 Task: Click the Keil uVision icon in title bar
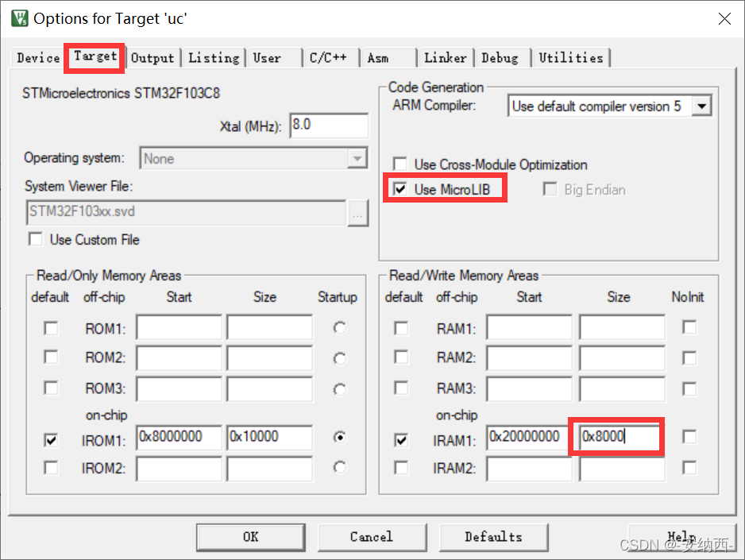click(20, 18)
